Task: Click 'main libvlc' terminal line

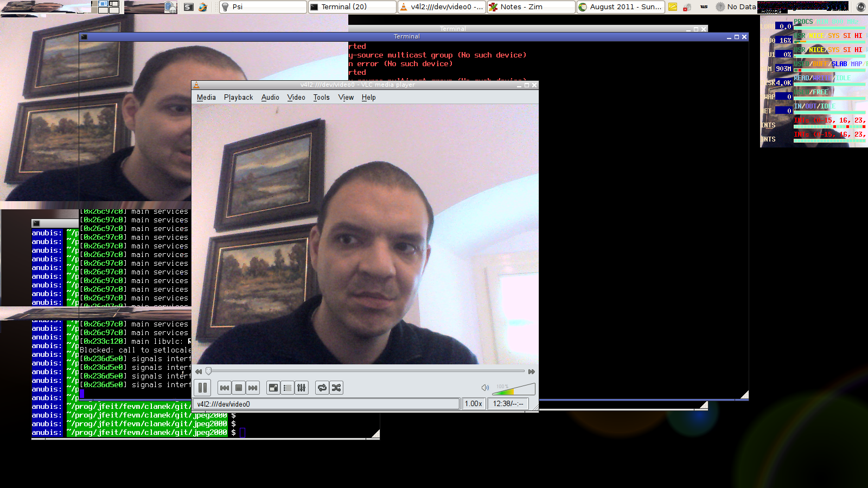Action: click(x=135, y=342)
